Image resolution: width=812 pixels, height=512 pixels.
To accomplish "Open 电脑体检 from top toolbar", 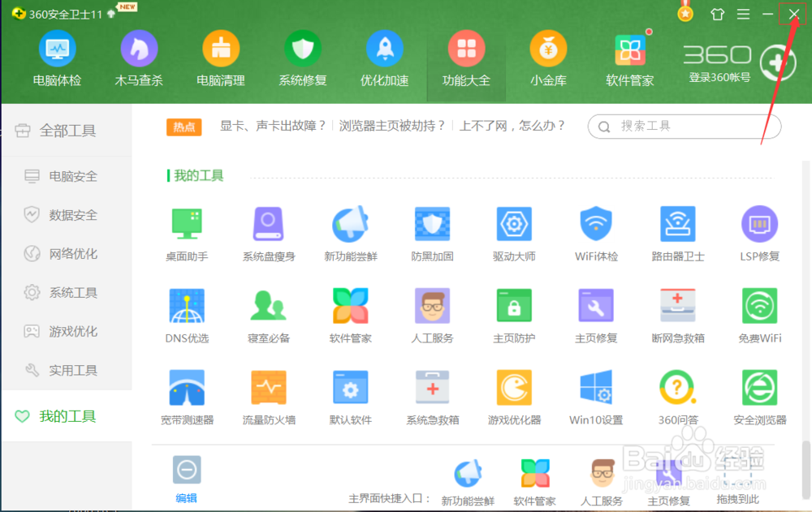I will 57,58.
